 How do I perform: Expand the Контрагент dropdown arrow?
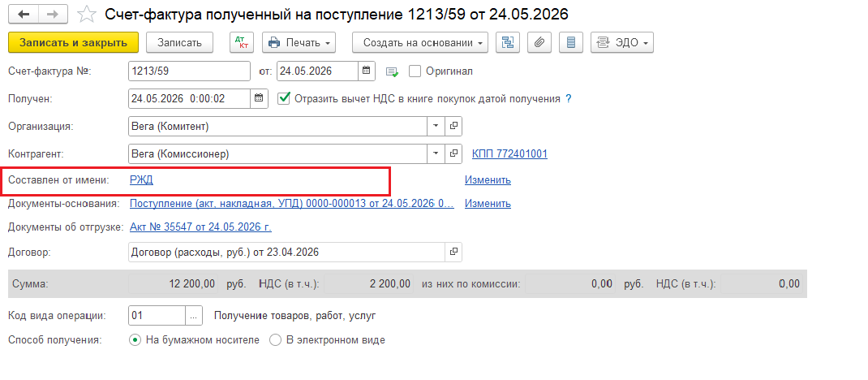(436, 153)
